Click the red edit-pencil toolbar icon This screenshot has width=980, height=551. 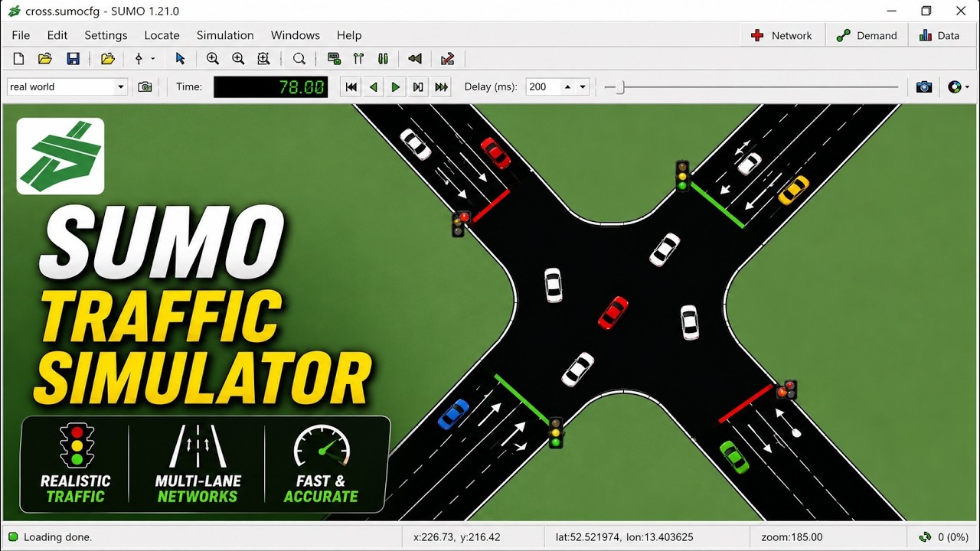448,58
